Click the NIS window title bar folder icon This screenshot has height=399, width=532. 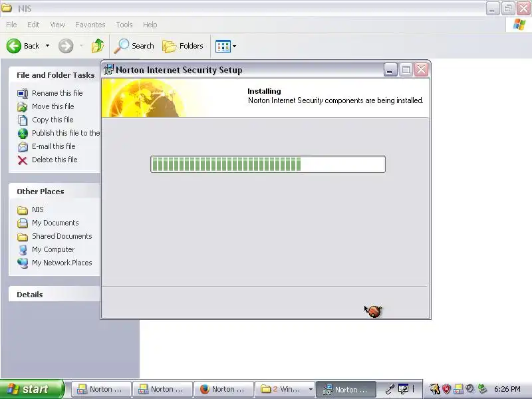7,8
